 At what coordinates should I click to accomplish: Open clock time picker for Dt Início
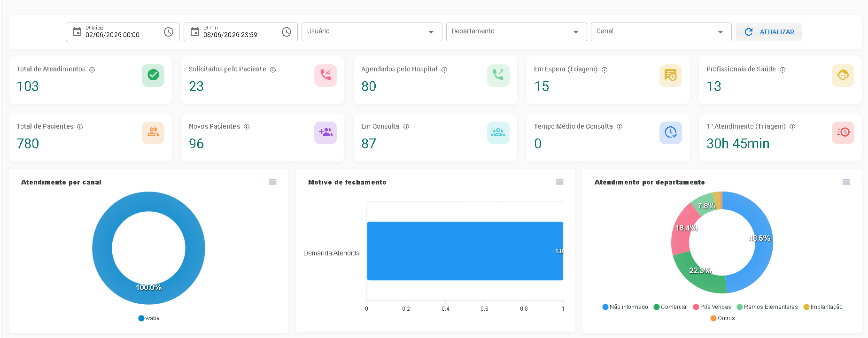(x=169, y=32)
